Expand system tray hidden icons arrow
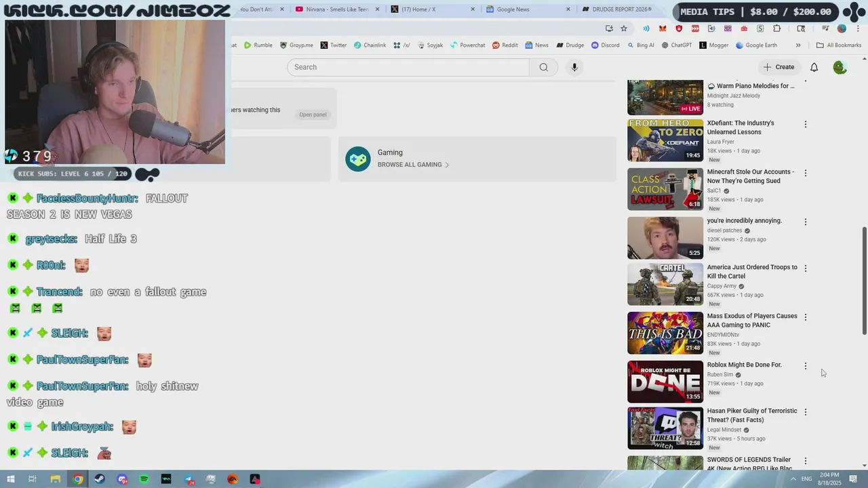The height and width of the screenshot is (488, 868). [x=793, y=479]
